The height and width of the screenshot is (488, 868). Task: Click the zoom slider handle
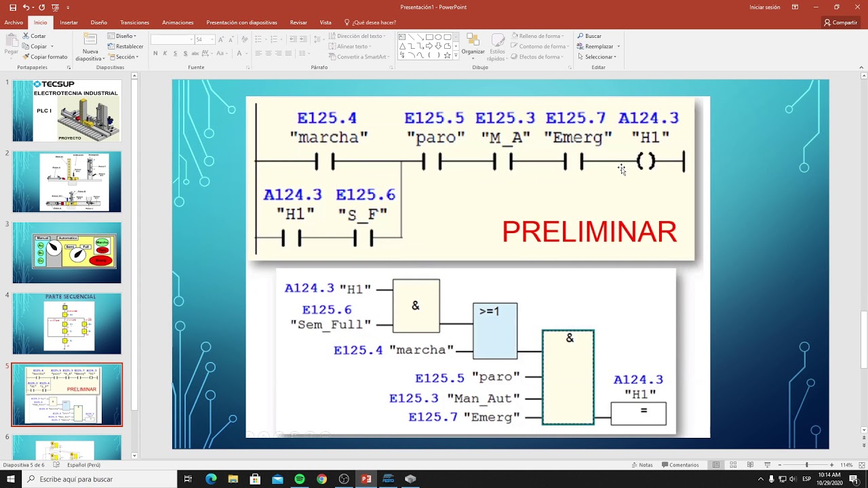click(x=806, y=465)
